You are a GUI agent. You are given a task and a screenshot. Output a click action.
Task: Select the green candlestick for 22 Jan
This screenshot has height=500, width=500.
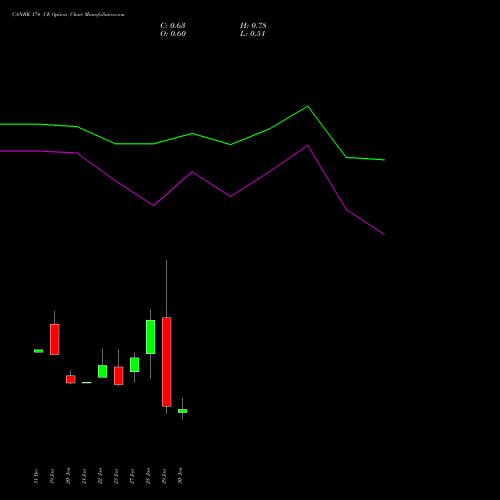click(103, 371)
